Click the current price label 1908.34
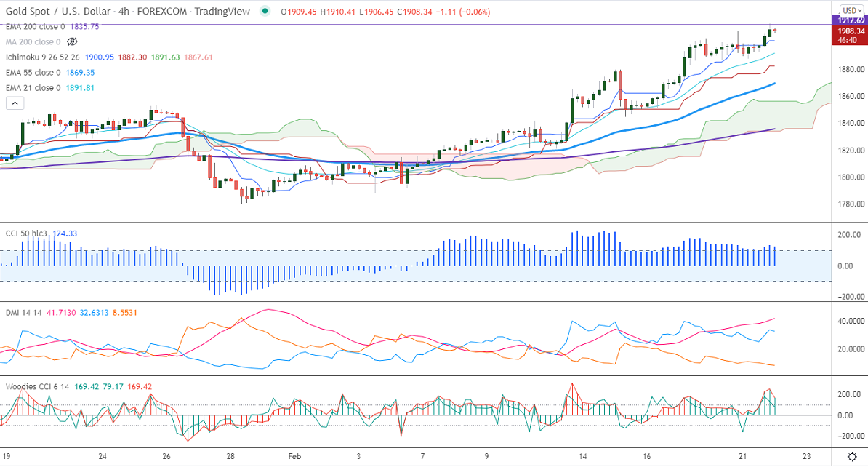Viewport: 868px width, 467px height. click(851, 31)
